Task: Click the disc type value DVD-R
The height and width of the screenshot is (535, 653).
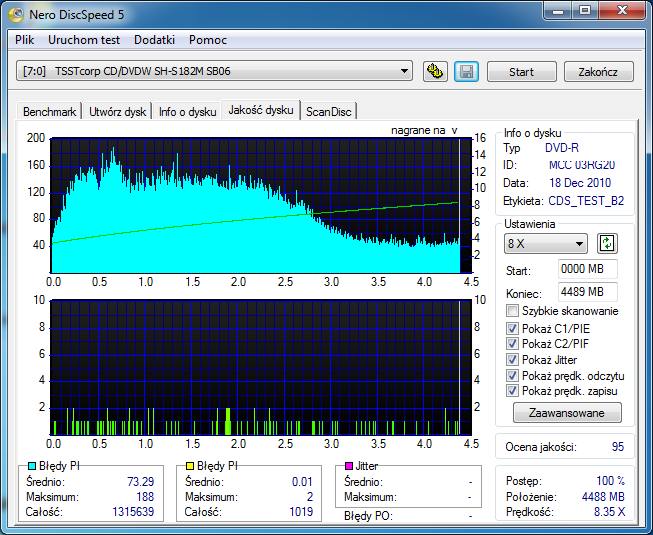Action: tap(562, 147)
